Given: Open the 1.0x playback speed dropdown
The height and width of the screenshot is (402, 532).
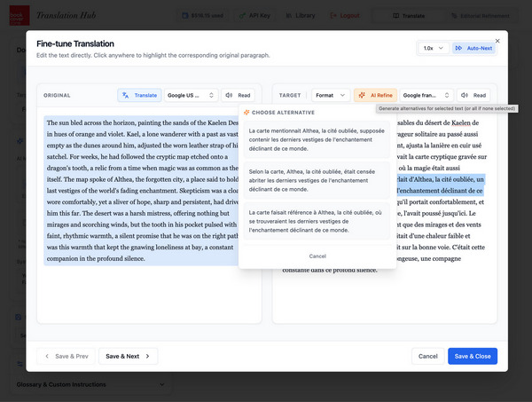Looking at the screenshot, I should click(x=434, y=48).
